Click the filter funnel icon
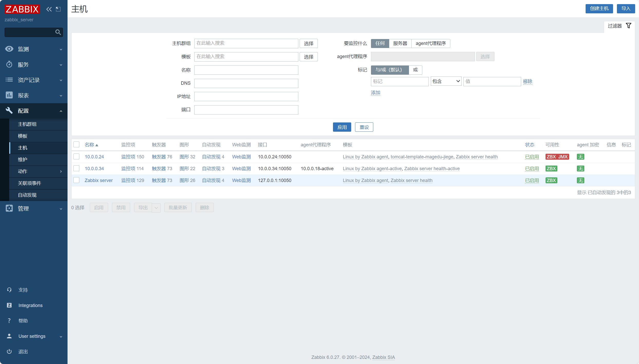 tap(628, 26)
